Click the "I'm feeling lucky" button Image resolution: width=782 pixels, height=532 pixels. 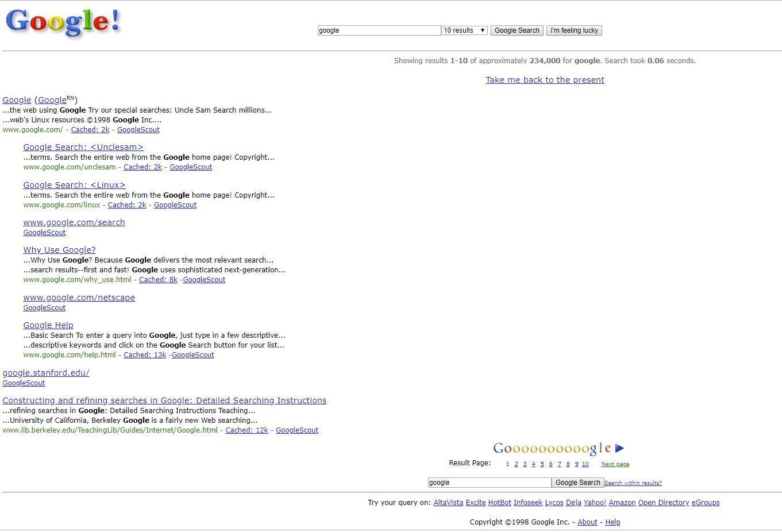click(574, 30)
